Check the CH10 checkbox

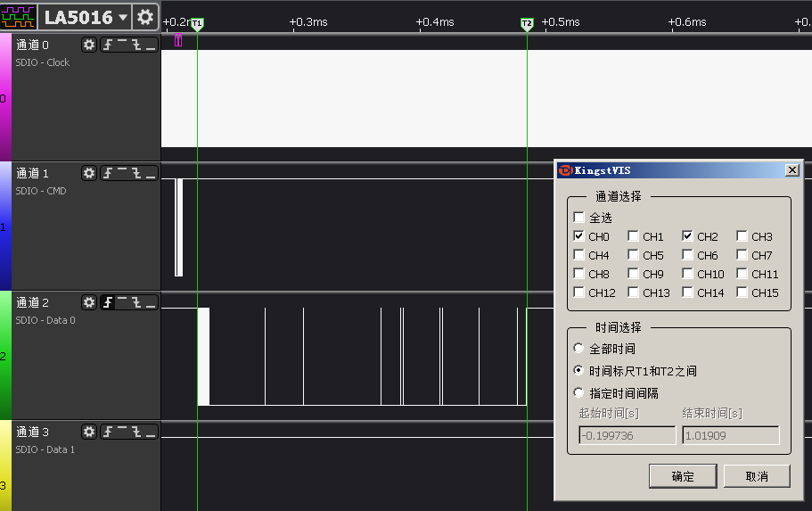pos(687,274)
